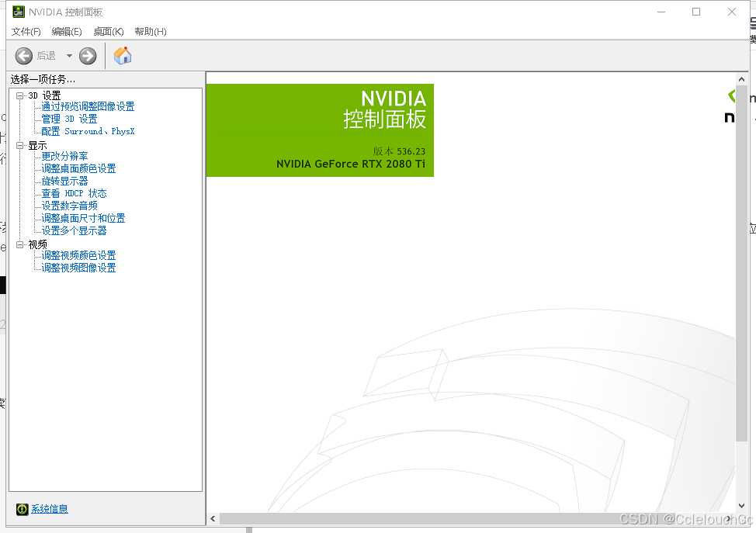The height and width of the screenshot is (533, 756).
Task: Open 调整视频图像设置
Action: (78, 268)
